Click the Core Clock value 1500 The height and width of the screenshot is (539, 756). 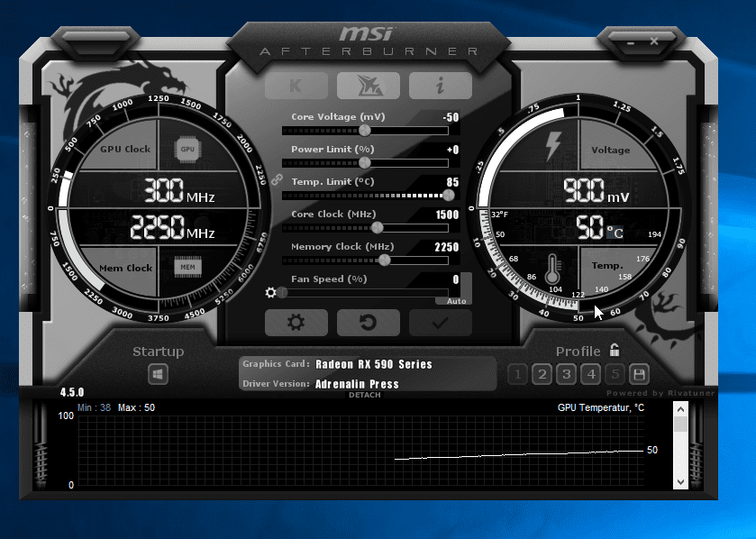point(448,215)
